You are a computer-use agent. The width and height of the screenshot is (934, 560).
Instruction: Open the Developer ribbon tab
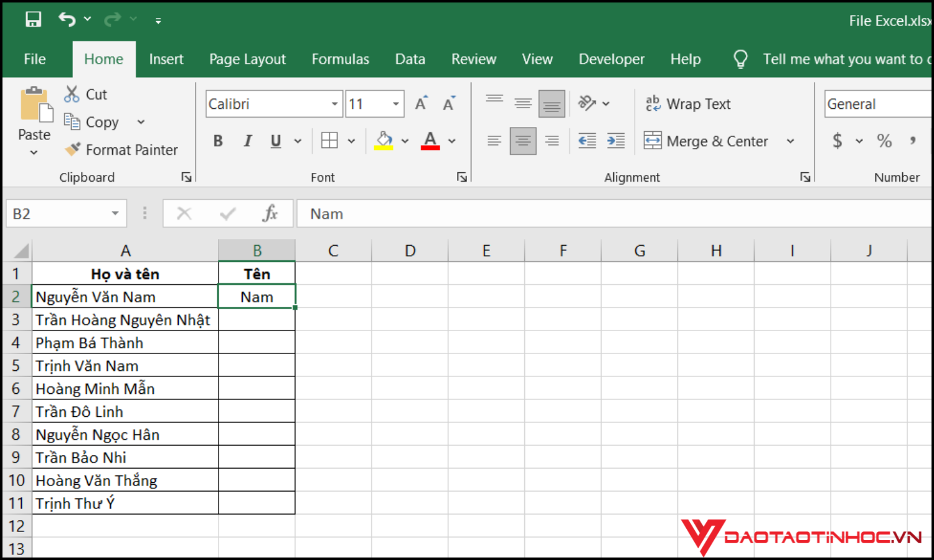click(611, 58)
